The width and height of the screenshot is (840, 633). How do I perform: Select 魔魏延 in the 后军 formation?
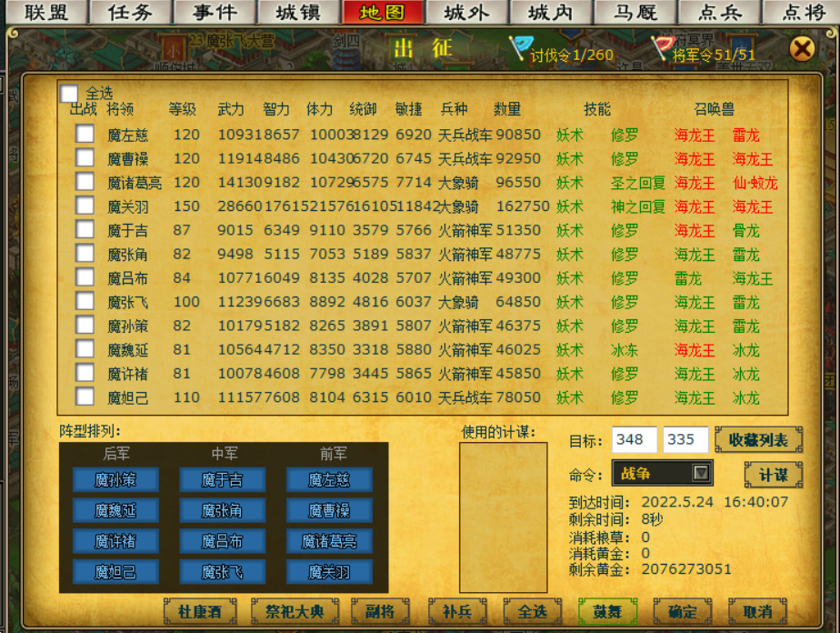click(x=115, y=510)
